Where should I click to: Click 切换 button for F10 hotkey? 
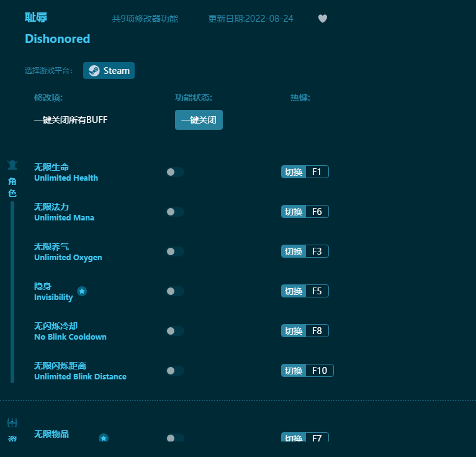(x=294, y=371)
